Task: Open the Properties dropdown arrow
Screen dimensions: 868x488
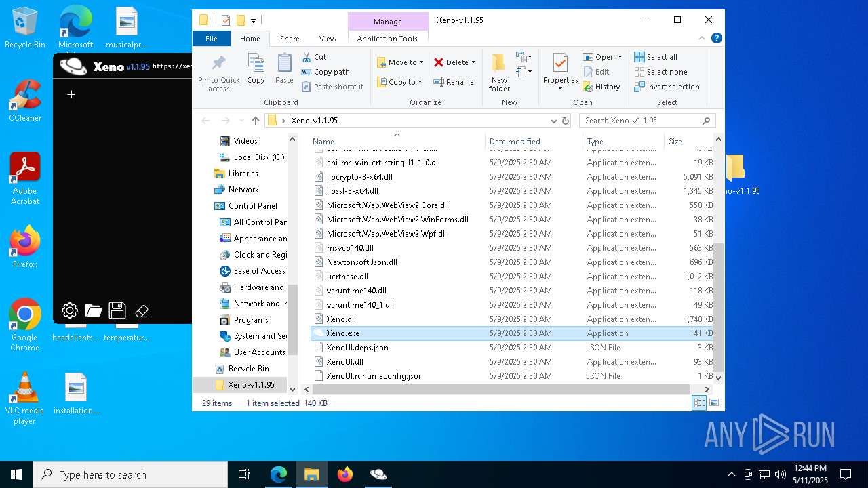Action: point(560,89)
